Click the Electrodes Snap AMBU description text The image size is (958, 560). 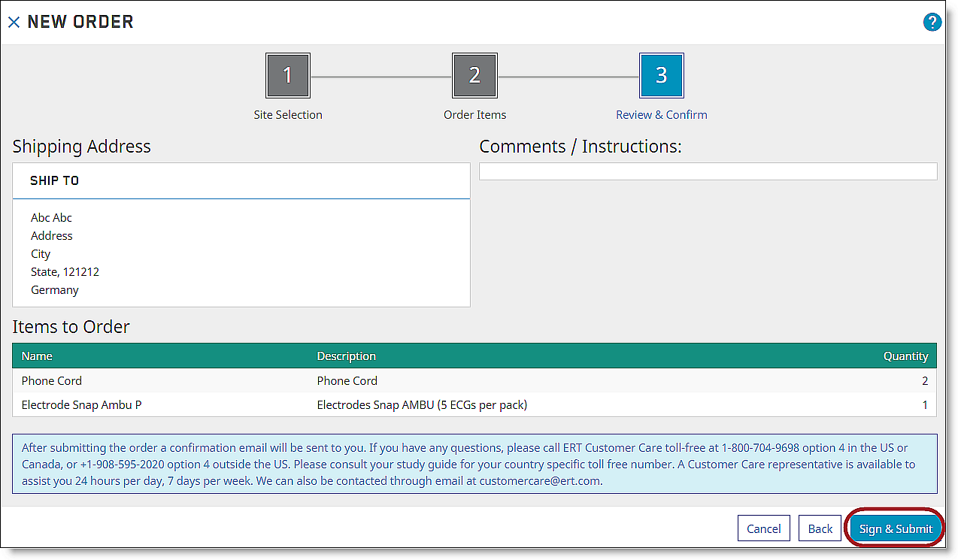pyautogui.click(x=421, y=405)
